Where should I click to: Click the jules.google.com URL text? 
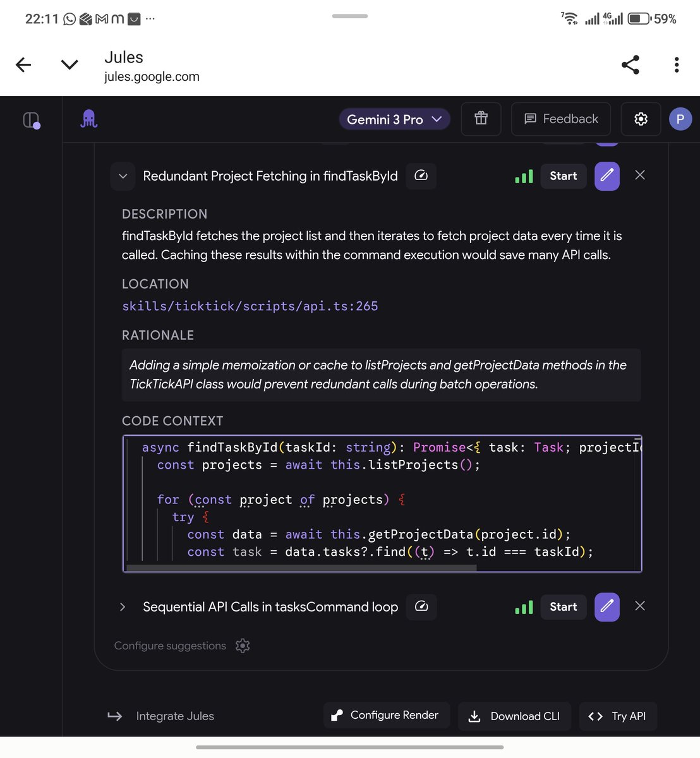pos(152,77)
